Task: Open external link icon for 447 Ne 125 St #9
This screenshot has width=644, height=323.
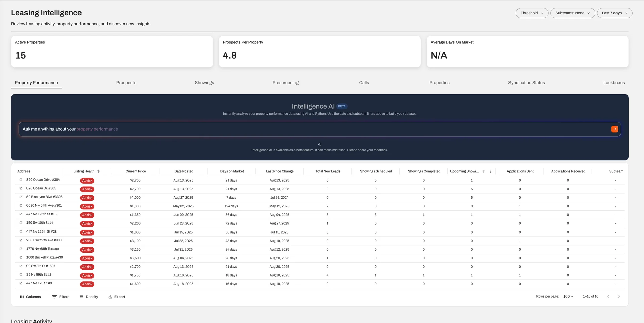Action: (x=21, y=283)
